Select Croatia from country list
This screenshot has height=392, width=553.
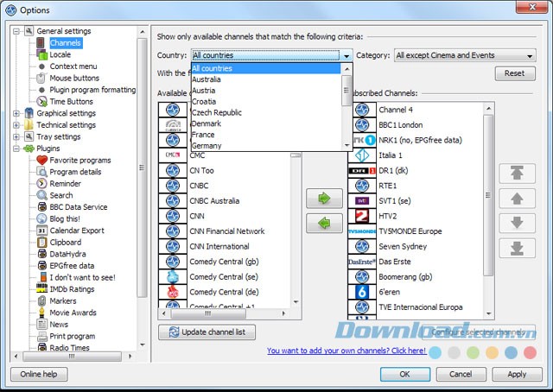click(207, 101)
